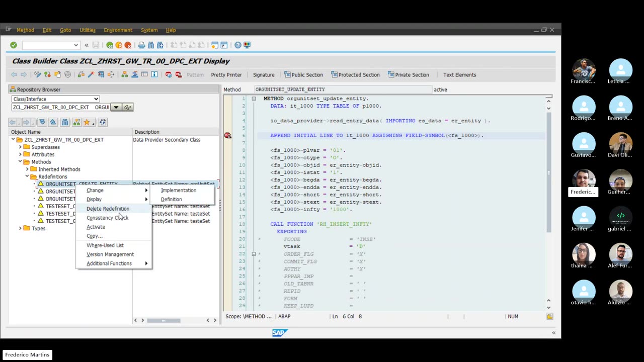Click the Display glasses icon next to class name field
Viewport: 644px width, 362px height.
point(128,107)
